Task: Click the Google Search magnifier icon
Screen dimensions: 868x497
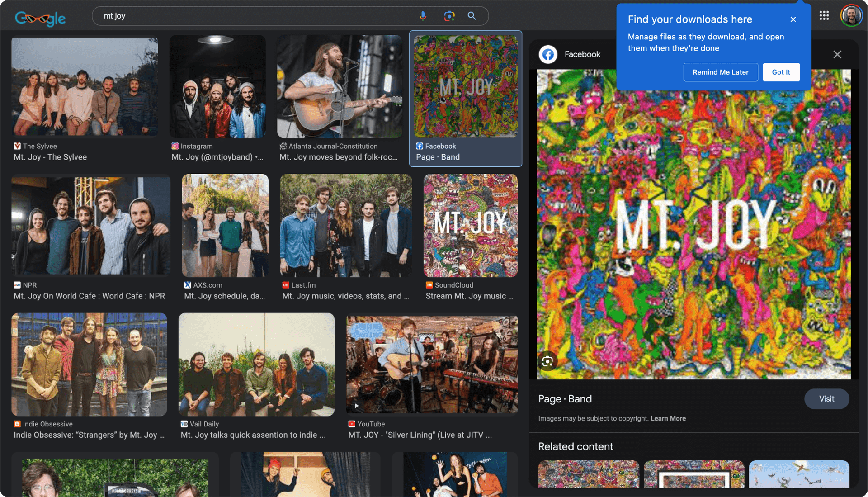Action: click(471, 15)
